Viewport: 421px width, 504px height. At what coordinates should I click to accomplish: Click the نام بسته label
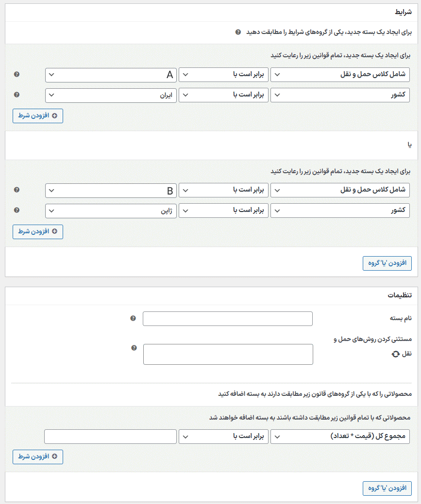click(401, 318)
